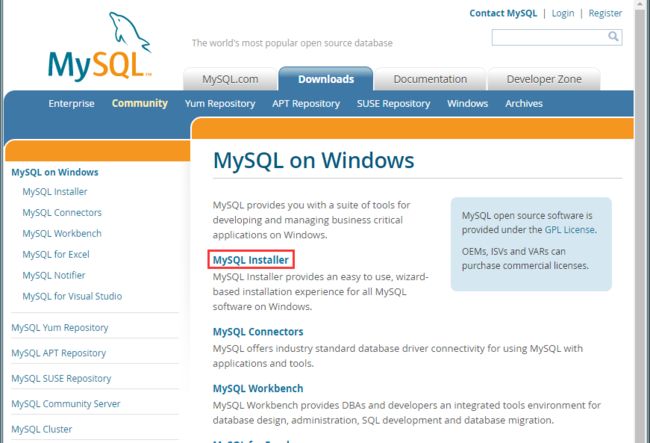Click the 'MySQL on Windows' page title
This screenshot has height=443, width=650.
point(313,160)
